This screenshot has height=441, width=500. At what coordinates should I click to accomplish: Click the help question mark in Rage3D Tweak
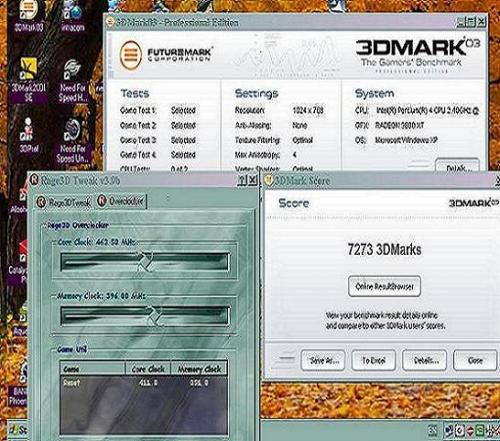[242, 180]
